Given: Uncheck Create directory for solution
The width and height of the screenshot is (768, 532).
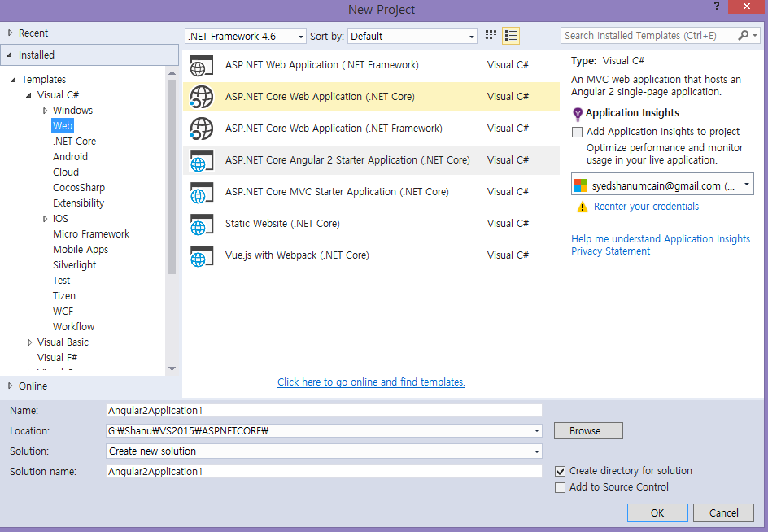Looking at the screenshot, I should pos(560,471).
